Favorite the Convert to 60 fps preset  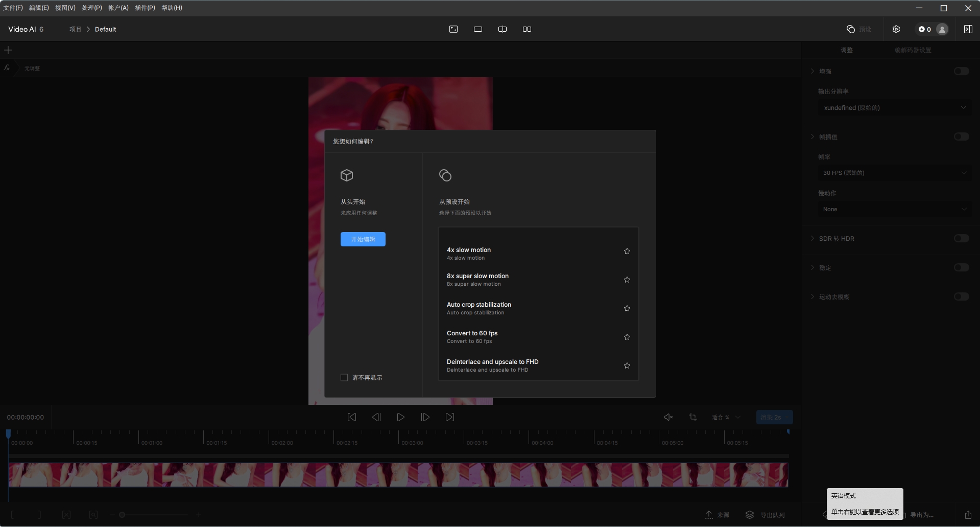[x=627, y=337]
